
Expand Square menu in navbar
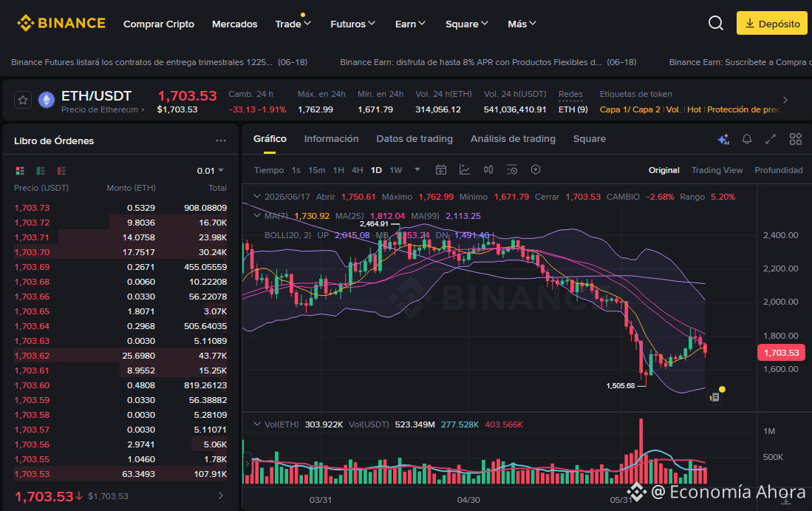click(x=467, y=24)
